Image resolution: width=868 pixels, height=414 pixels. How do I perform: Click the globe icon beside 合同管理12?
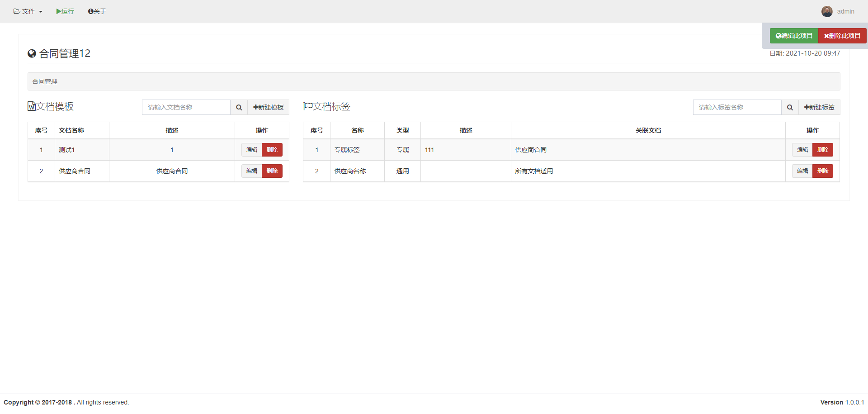tap(32, 53)
